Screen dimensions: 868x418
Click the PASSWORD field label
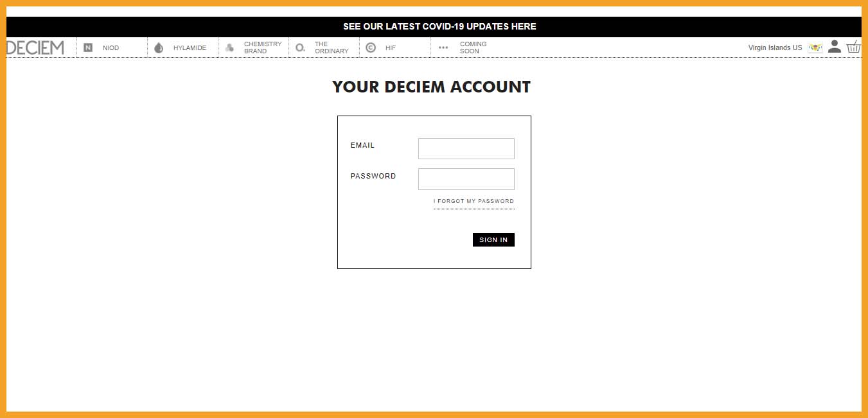pyautogui.click(x=373, y=176)
